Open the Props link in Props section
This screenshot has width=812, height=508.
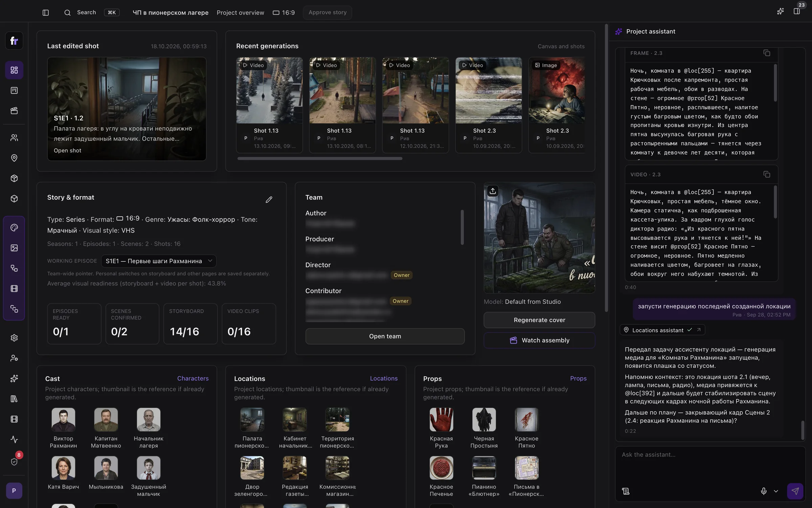coord(578,378)
